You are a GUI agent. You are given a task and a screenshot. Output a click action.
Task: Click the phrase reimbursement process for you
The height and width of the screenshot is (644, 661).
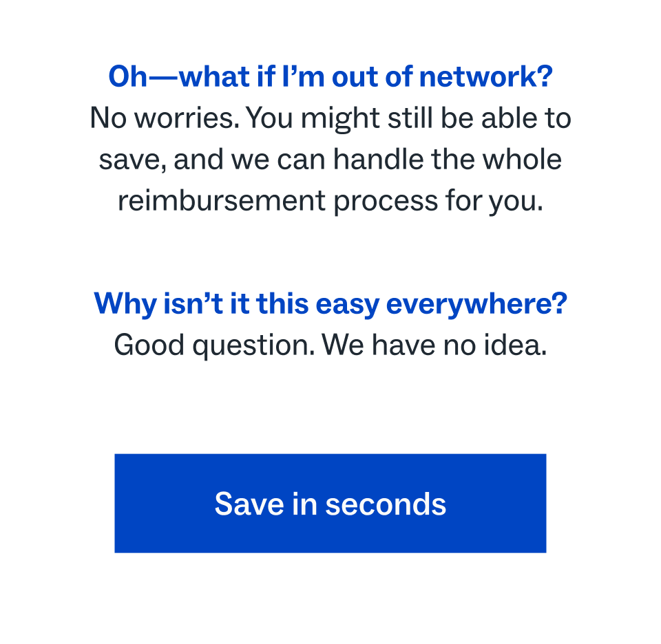point(330,200)
